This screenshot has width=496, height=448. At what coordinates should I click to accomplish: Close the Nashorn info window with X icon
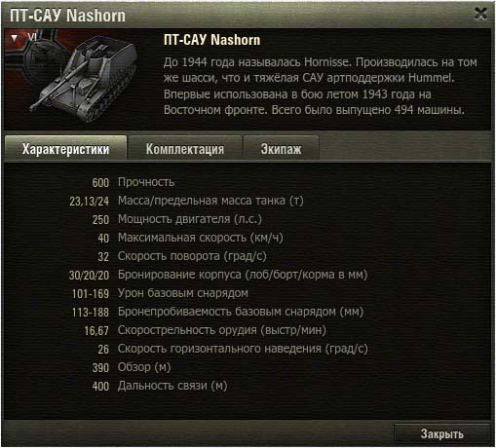click(x=480, y=14)
